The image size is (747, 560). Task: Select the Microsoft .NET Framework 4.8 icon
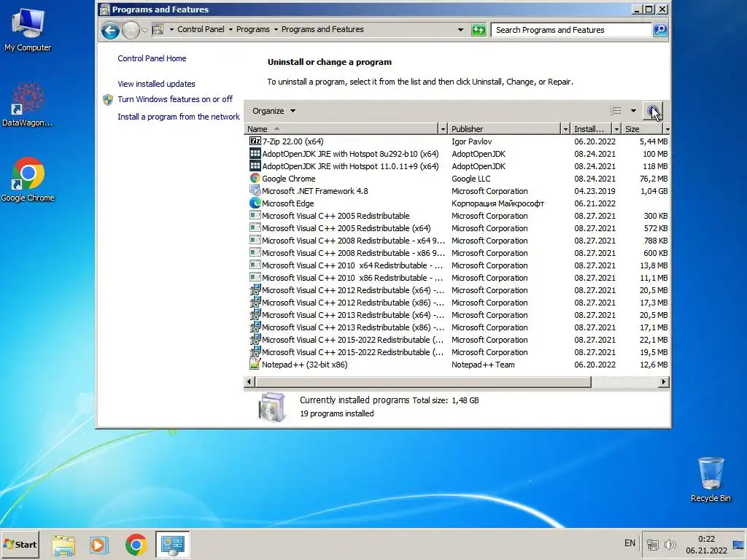point(255,191)
